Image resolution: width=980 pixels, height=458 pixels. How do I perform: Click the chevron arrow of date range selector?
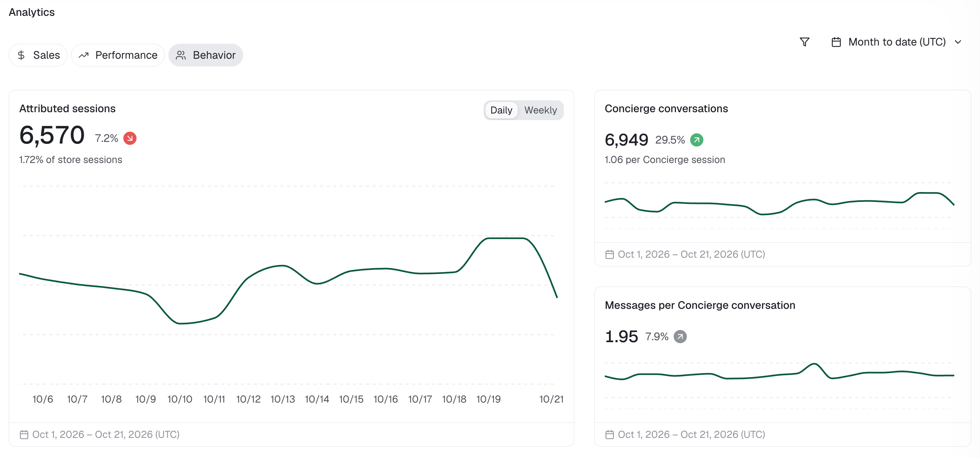click(958, 42)
